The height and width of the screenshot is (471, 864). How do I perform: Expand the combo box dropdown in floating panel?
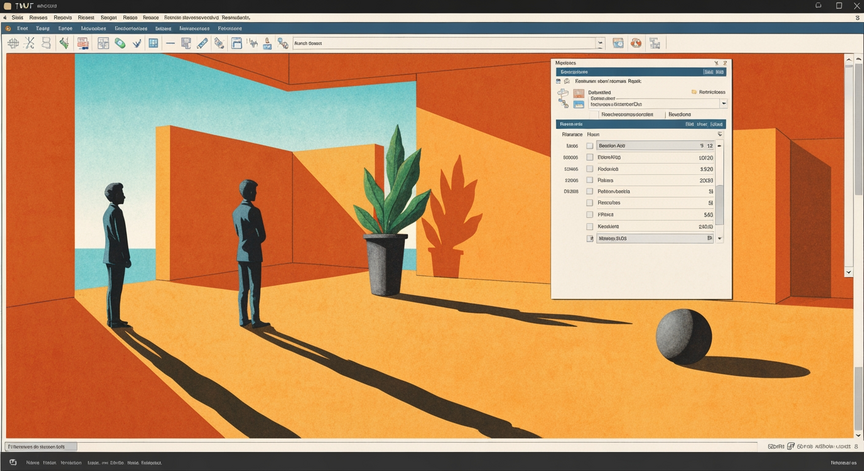[x=723, y=104]
